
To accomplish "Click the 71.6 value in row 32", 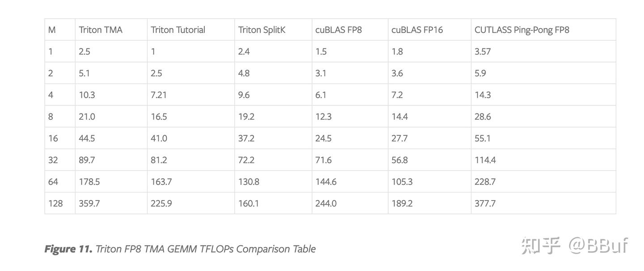I will tap(323, 160).
